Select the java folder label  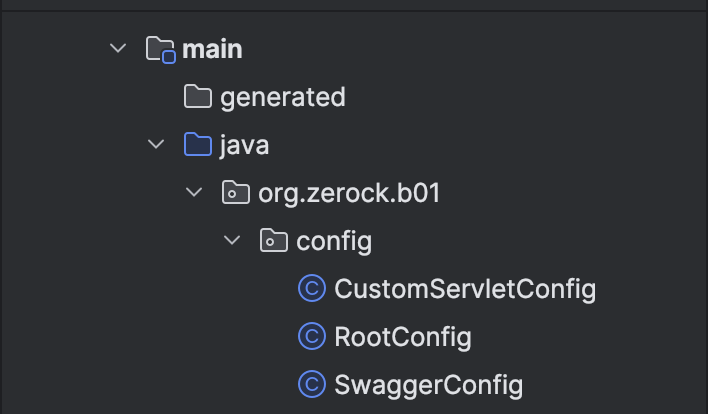point(244,145)
